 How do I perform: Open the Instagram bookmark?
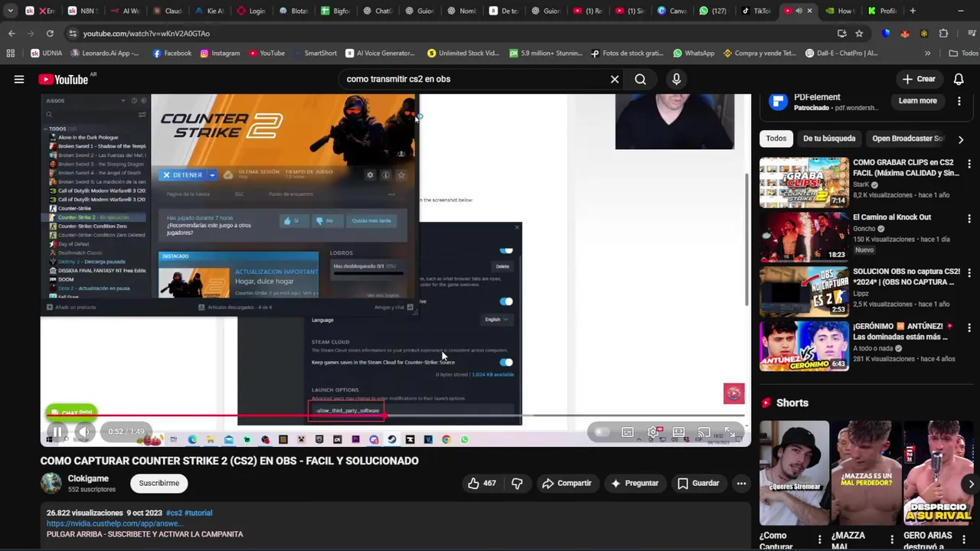(x=220, y=54)
